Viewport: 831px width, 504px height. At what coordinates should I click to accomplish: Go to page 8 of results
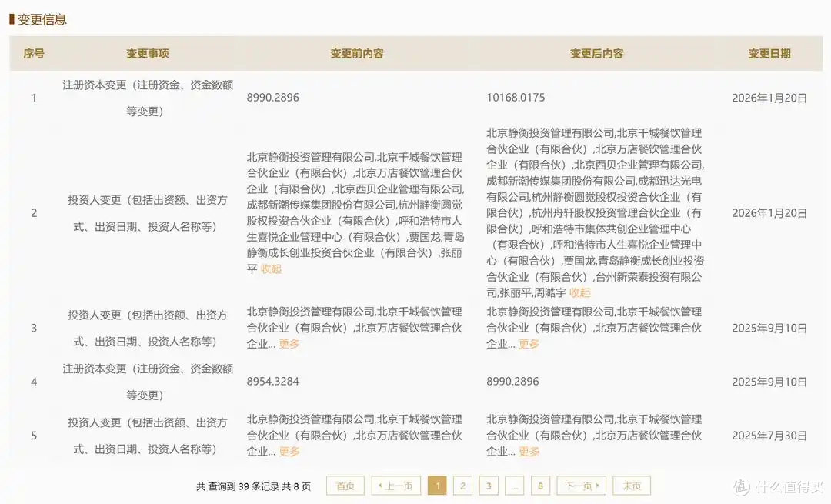point(540,486)
